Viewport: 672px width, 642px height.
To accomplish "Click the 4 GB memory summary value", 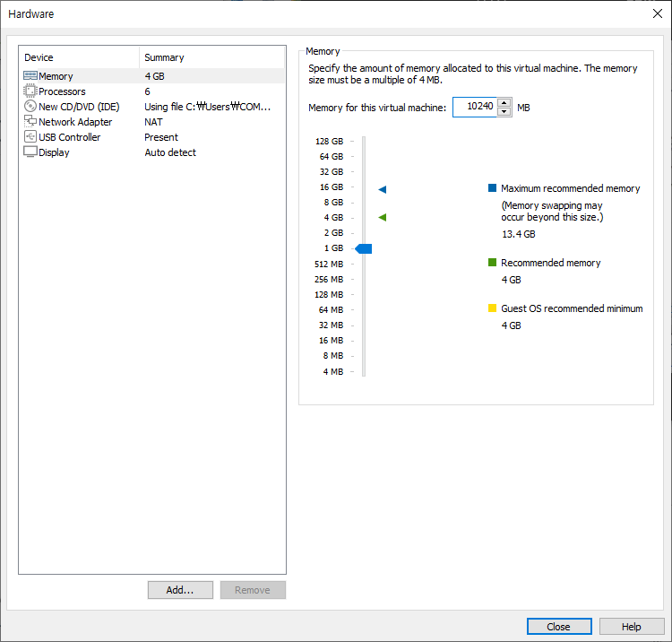I will (155, 76).
